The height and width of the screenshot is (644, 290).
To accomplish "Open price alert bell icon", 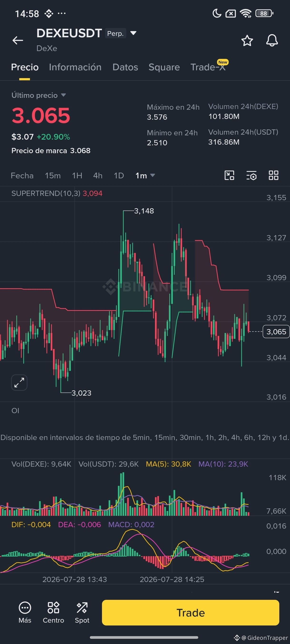I will [272, 41].
